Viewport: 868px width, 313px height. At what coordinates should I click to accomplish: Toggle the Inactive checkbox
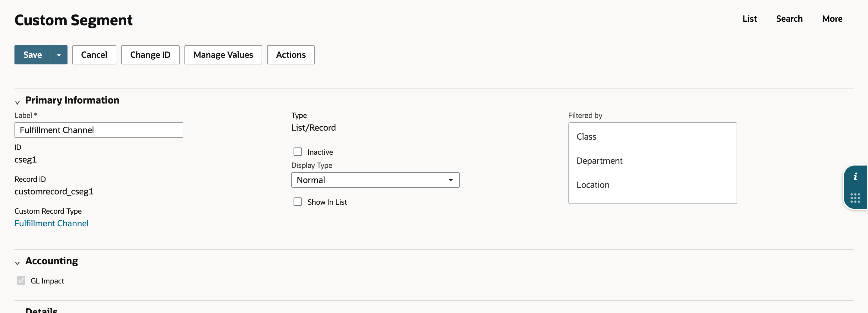(297, 152)
